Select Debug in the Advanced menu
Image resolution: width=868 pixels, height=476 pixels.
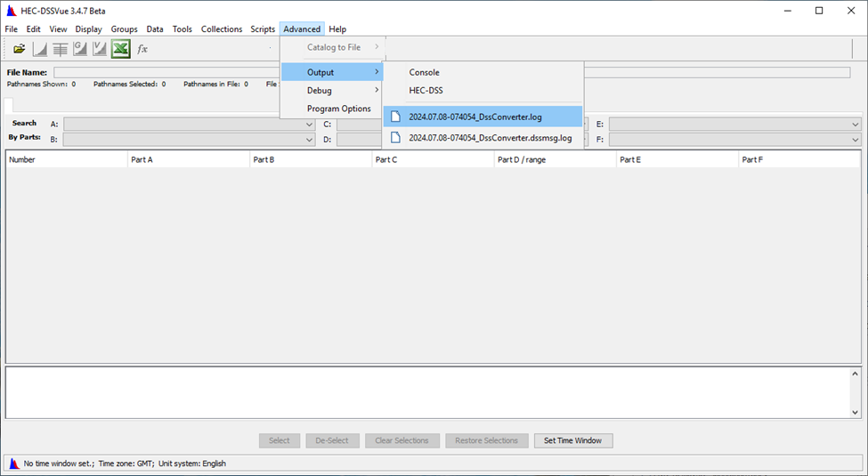tap(331, 90)
